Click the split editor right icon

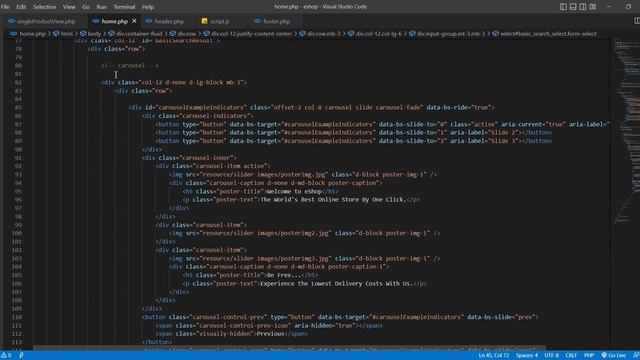pyautogui.click(x=637, y=21)
